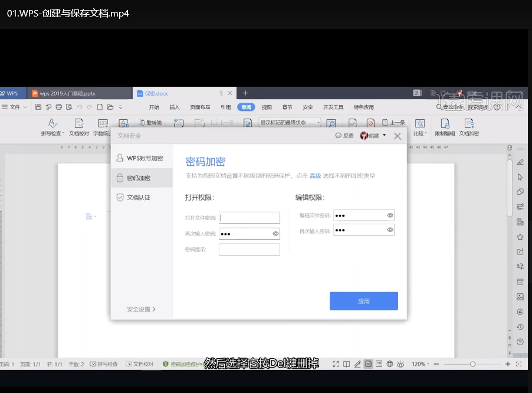
Task: Click the share icon in right sidebar
Action: pyautogui.click(x=520, y=251)
